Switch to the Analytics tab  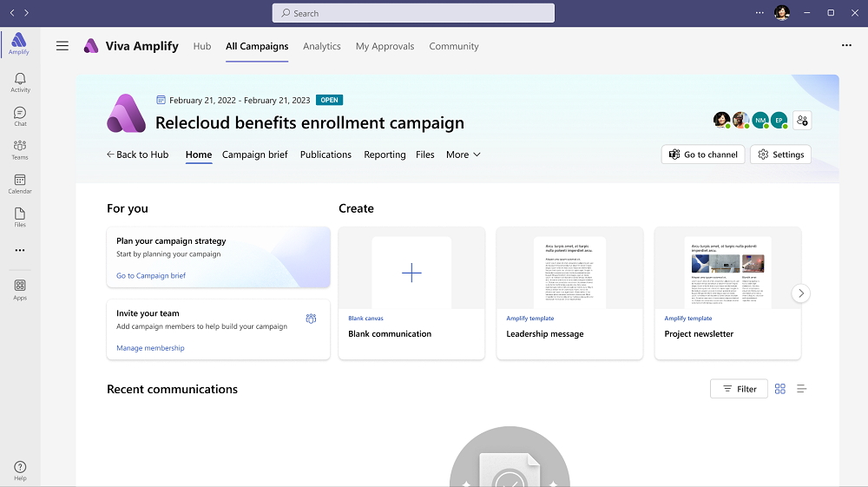(x=321, y=46)
